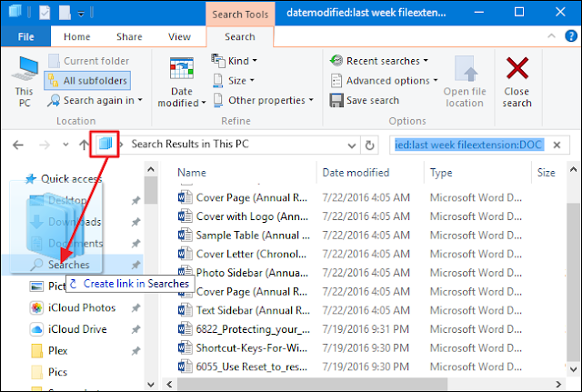Toggle All subfolders search scope
582x392 pixels.
[87, 81]
